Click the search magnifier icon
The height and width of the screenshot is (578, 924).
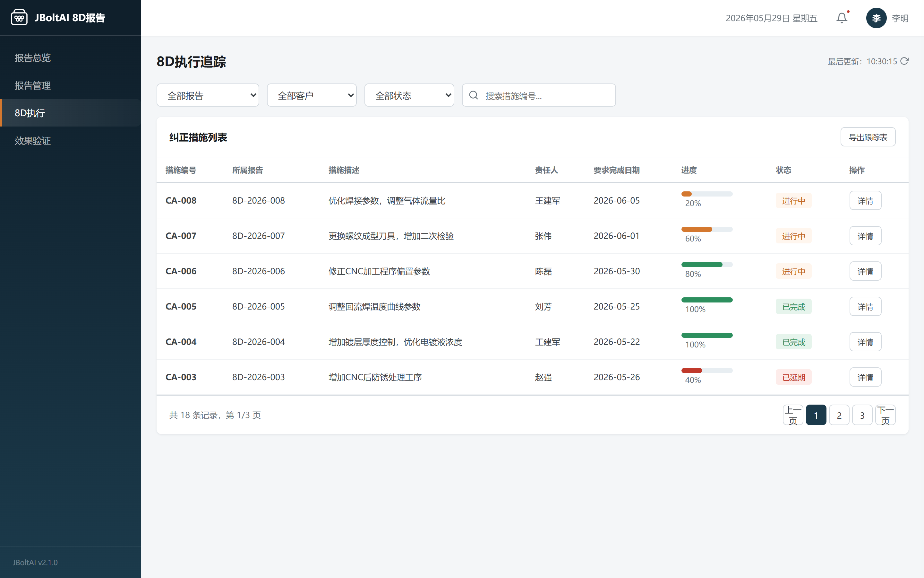[474, 95]
